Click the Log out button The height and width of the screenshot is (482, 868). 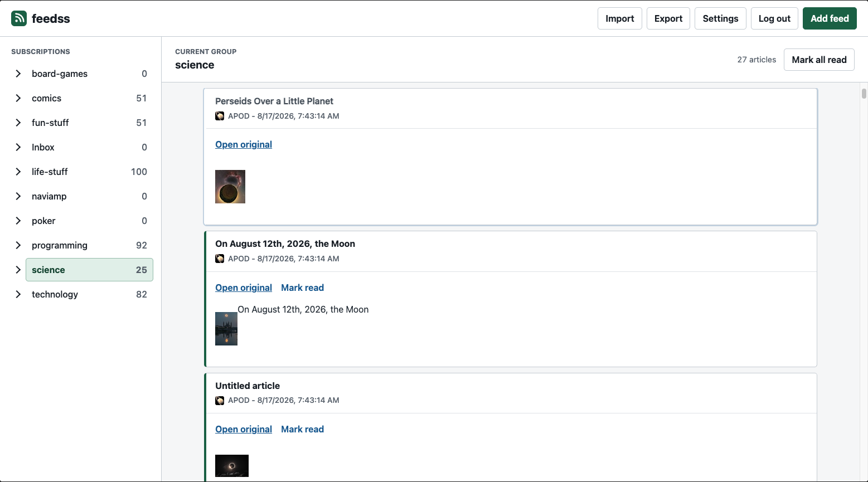pyautogui.click(x=774, y=18)
